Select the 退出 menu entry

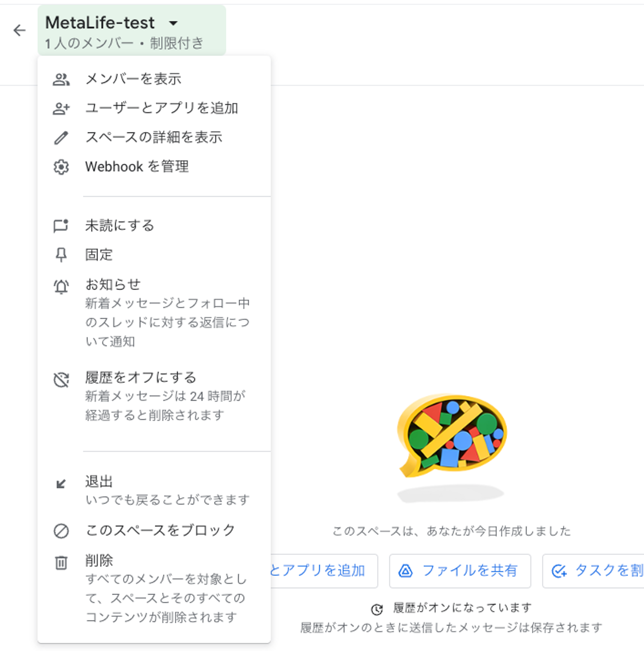coord(154,490)
